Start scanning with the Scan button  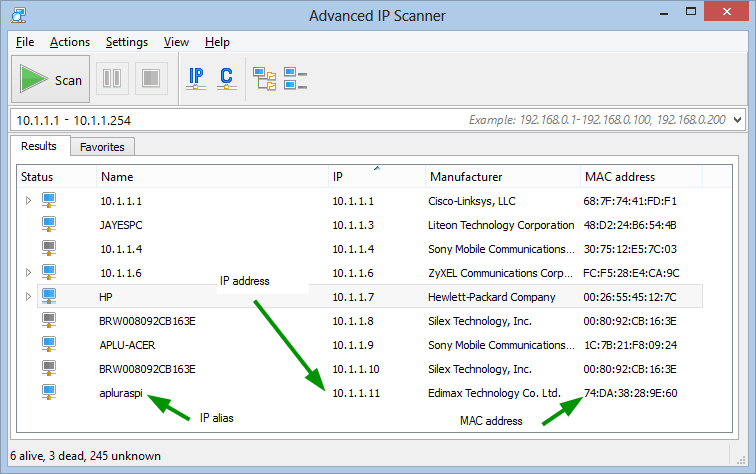coord(51,79)
